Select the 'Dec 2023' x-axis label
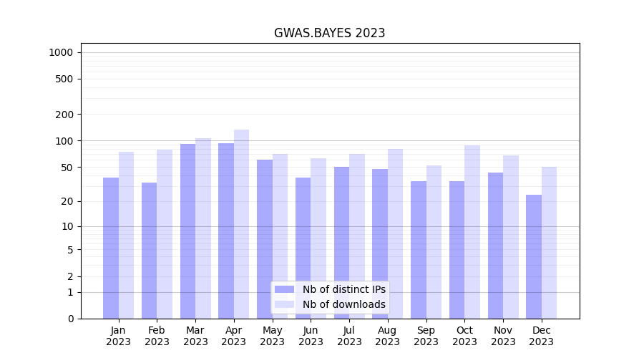644x358 pixels. click(542, 336)
